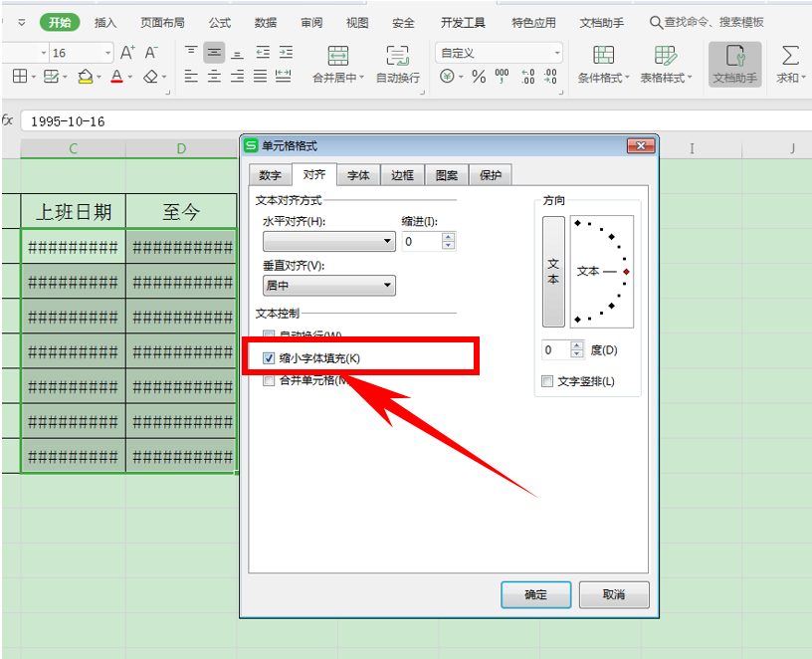This screenshot has height=659, width=812.
Task: Switch to the 边框 tab in the dialog
Action: pos(401,174)
